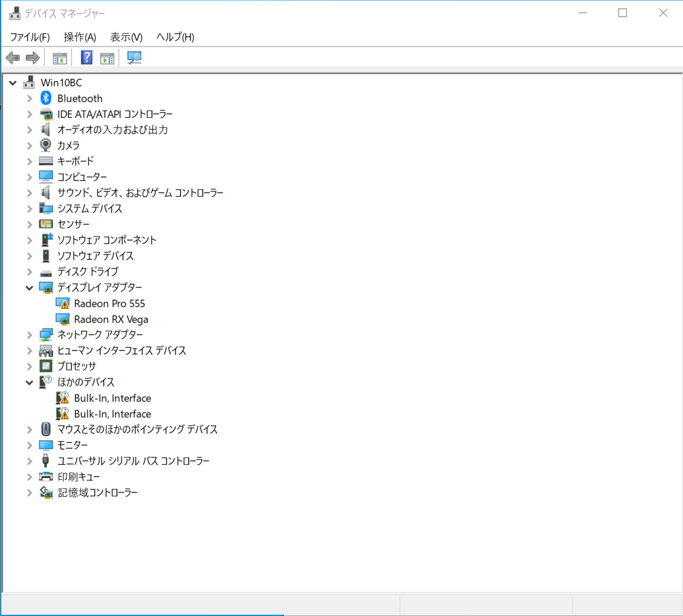The width and height of the screenshot is (683, 616).
Task: Select the コンピューター label
Action: pos(82,177)
